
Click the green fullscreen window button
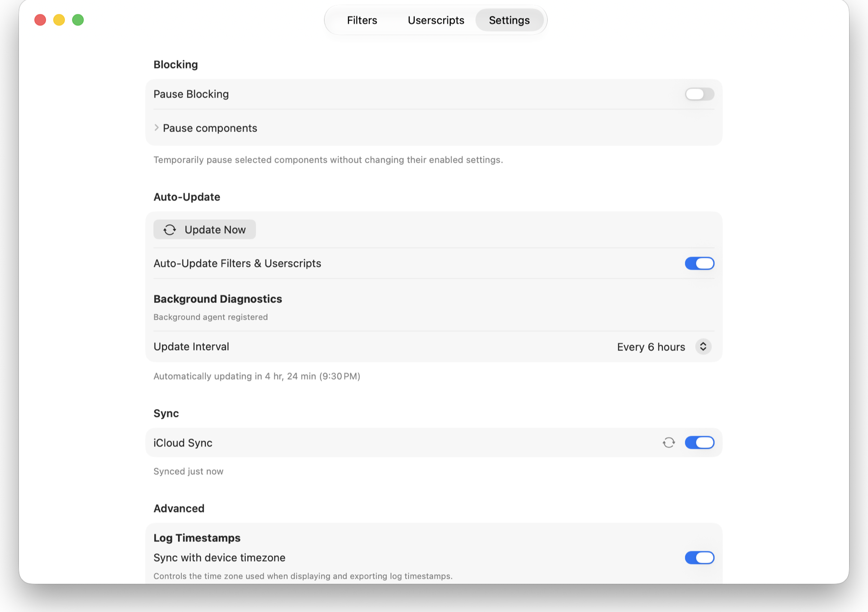[78, 20]
